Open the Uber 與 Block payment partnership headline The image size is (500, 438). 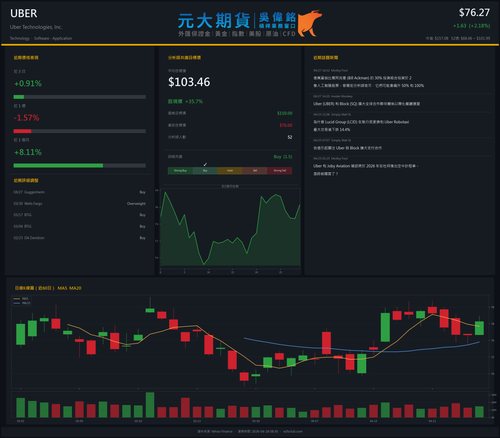pos(347,148)
